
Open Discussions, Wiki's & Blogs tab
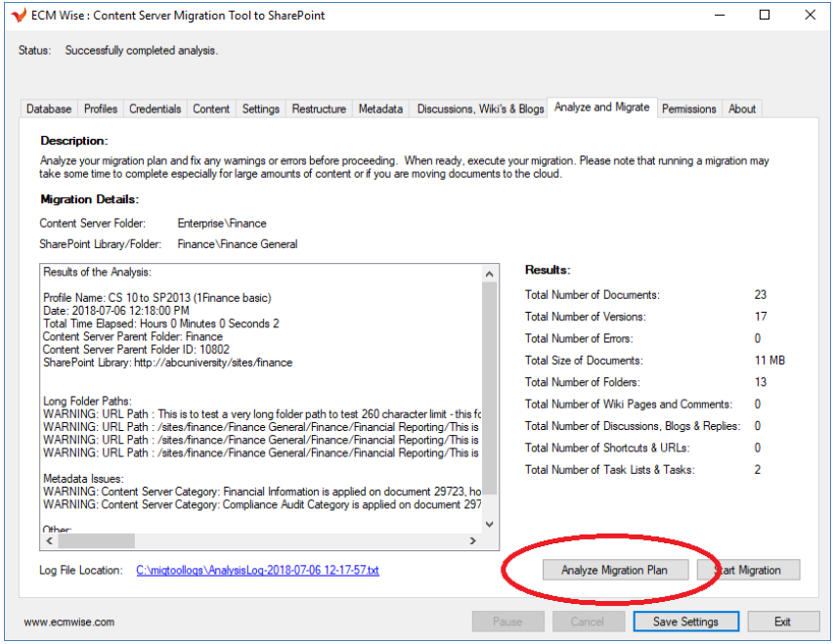tap(480, 109)
